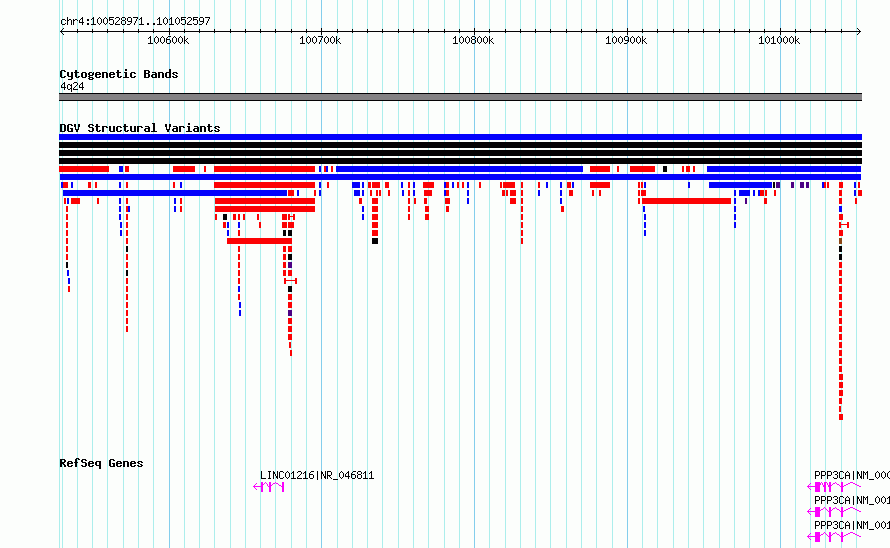
Task: Click the 100600k scale label
Action: 168,40
